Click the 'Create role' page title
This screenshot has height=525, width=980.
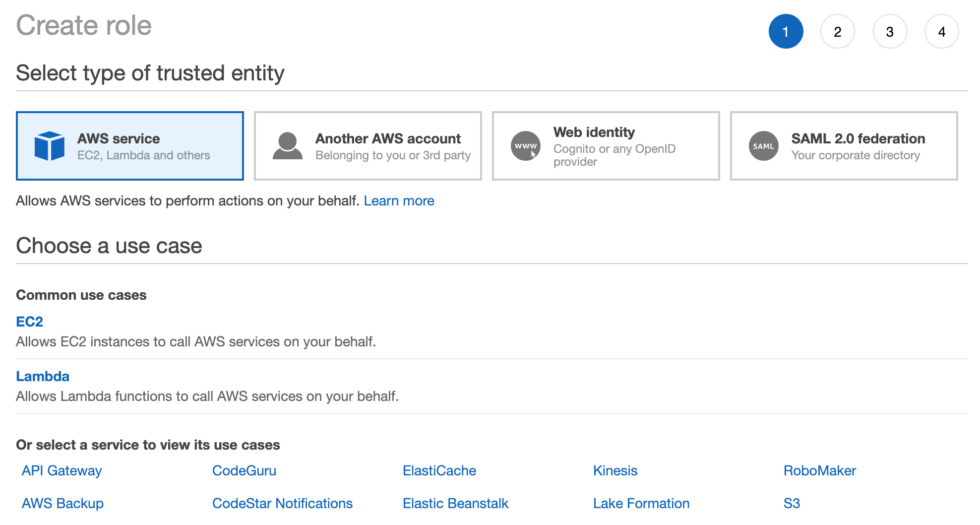point(84,25)
